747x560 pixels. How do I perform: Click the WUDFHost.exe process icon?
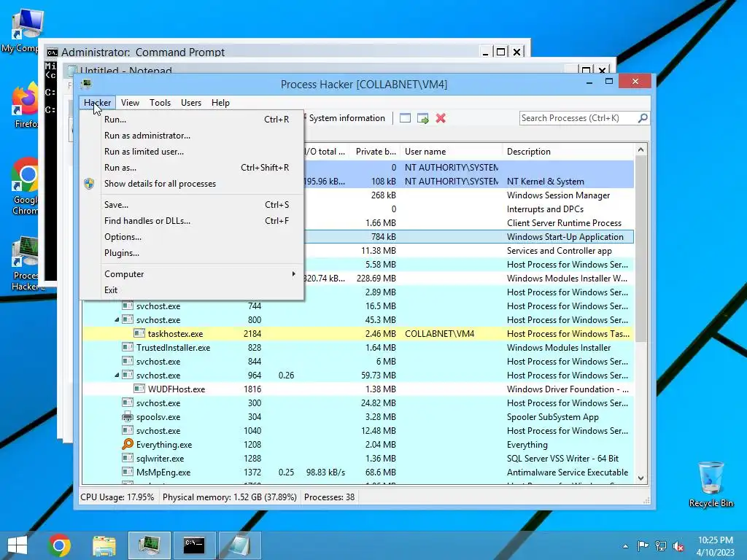point(139,389)
